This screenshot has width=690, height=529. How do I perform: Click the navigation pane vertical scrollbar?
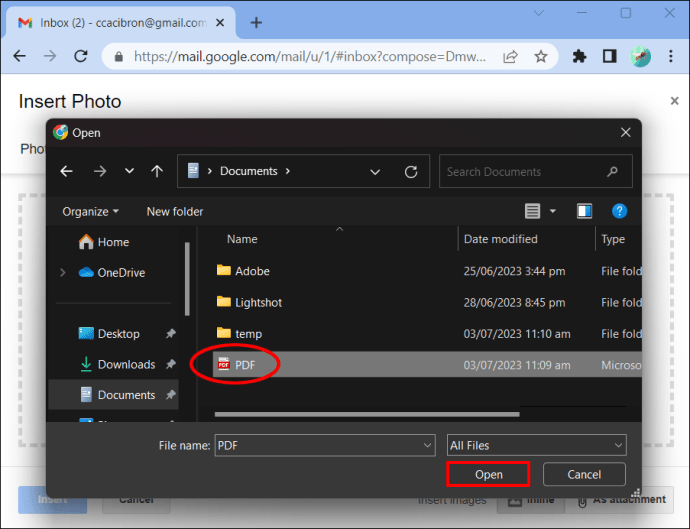pyautogui.click(x=187, y=279)
